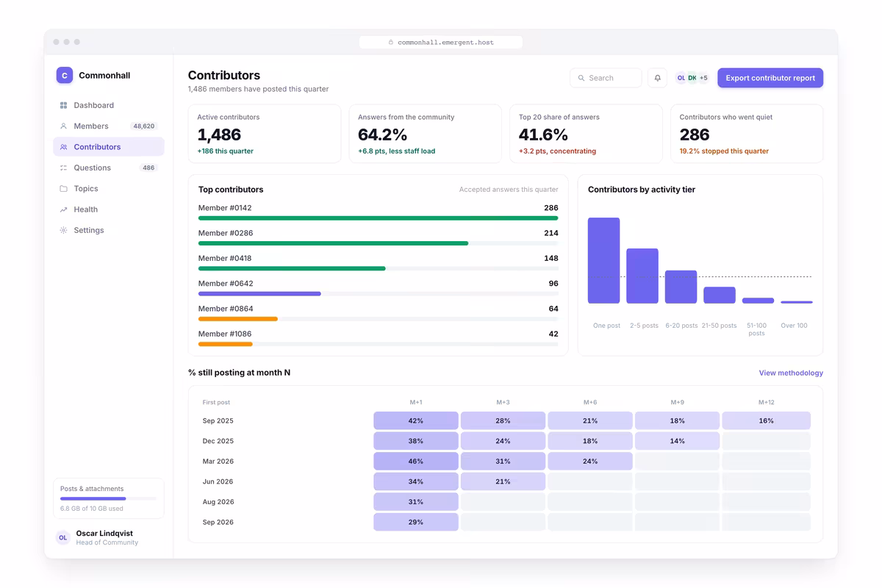Open the Dashboard page

pyautogui.click(x=109, y=105)
